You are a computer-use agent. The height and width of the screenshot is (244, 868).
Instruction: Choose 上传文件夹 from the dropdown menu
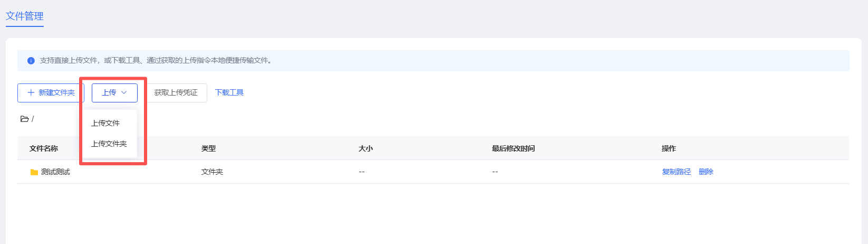pos(109,144)
